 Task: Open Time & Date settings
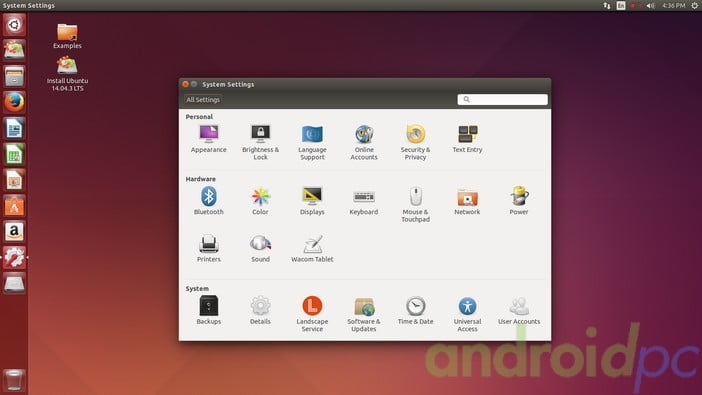coord(415,311)
